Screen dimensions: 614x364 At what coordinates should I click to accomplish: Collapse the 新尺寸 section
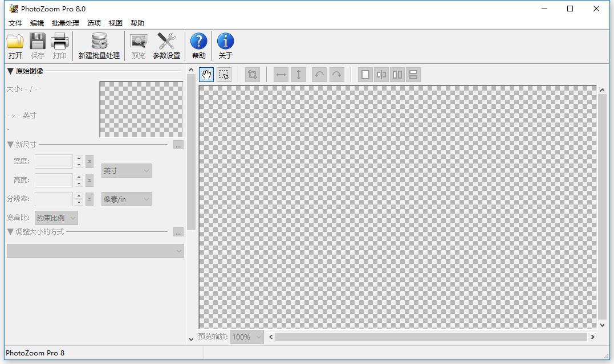11,145
